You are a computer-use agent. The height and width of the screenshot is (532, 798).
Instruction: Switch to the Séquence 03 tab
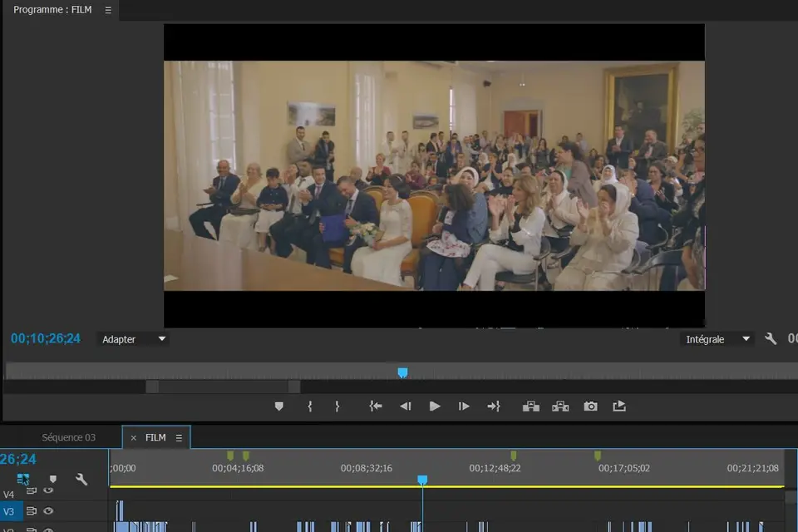click(x=68, y=437)
